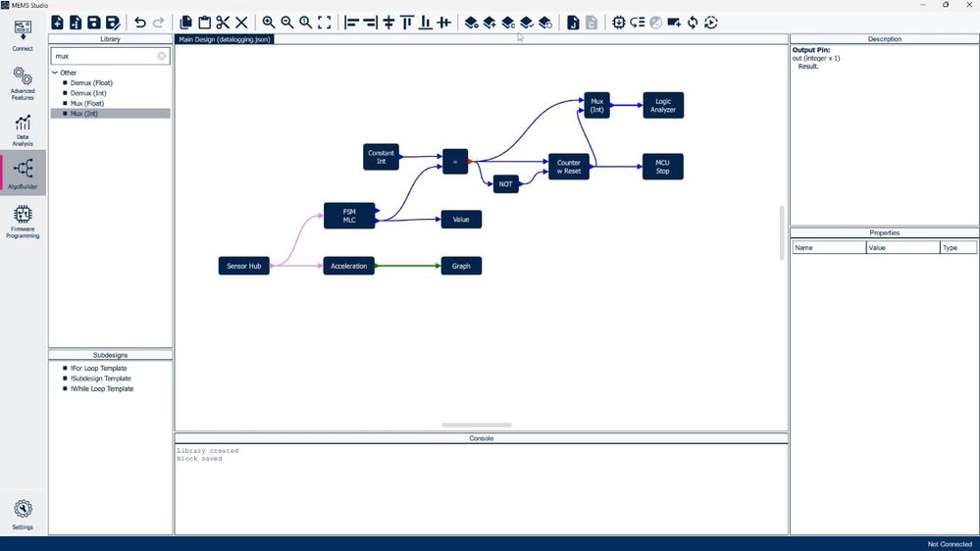Center blocks vertically icon
This screenshot has height=551, width=980.
click(x=388, y=23)
